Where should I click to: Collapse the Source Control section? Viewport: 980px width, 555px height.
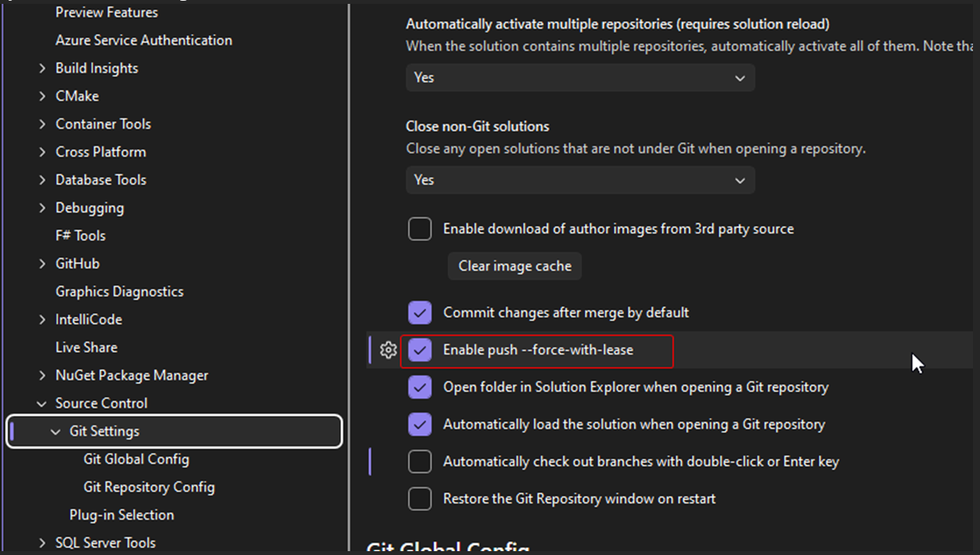[x=41, y=403]
